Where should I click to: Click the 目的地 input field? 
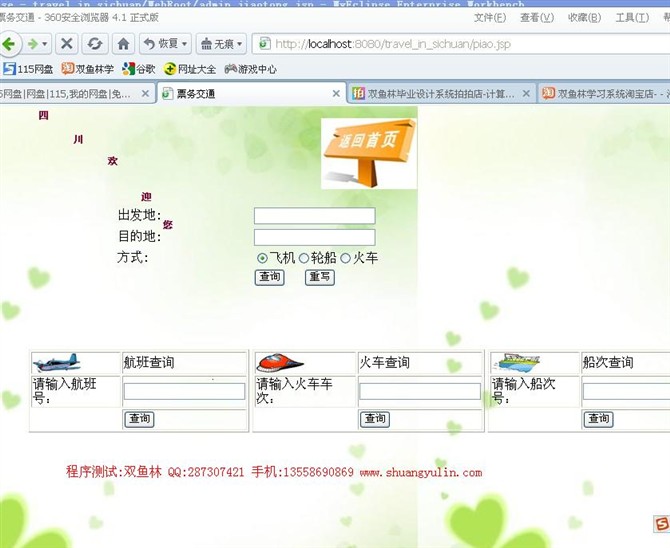(x=314, y=237)
